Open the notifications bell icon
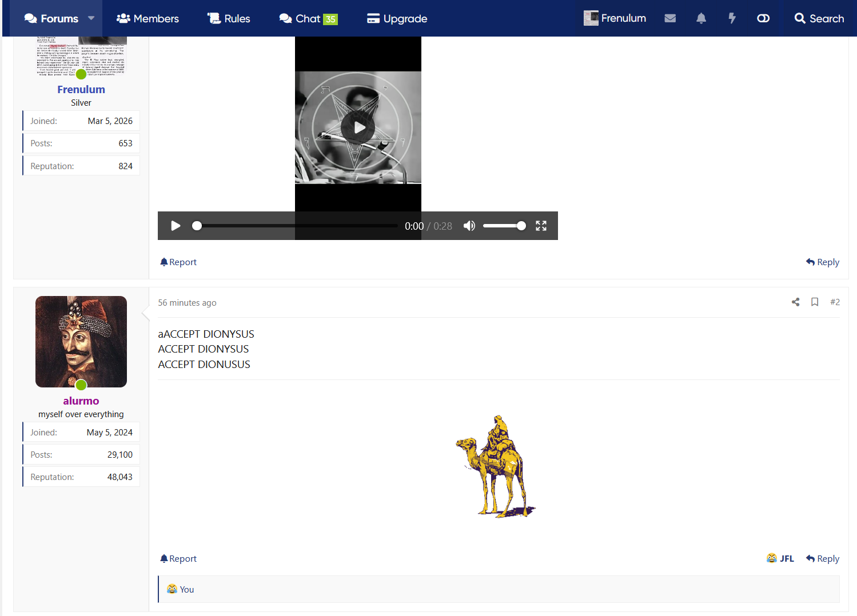Image resolution: width=857 pixels, height=616 pixels. (701, 18)
